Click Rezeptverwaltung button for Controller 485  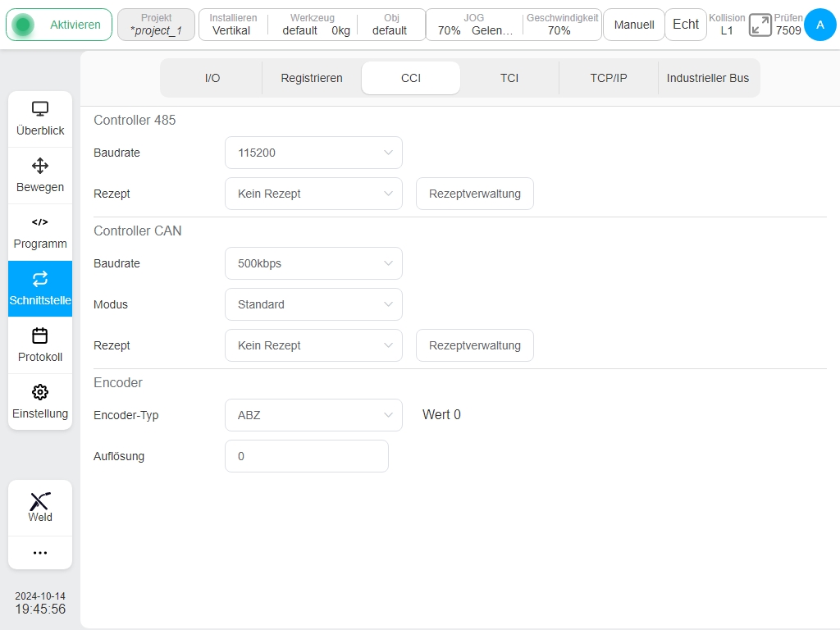(x=475, y=194)
